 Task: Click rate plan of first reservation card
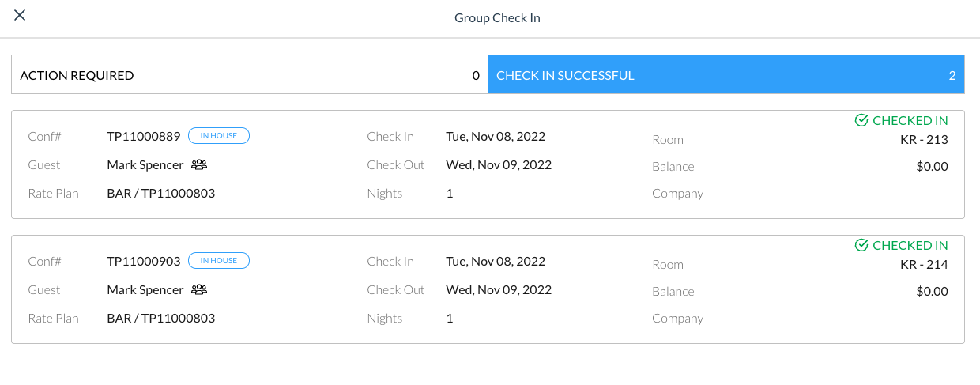[x=160, y=194]
